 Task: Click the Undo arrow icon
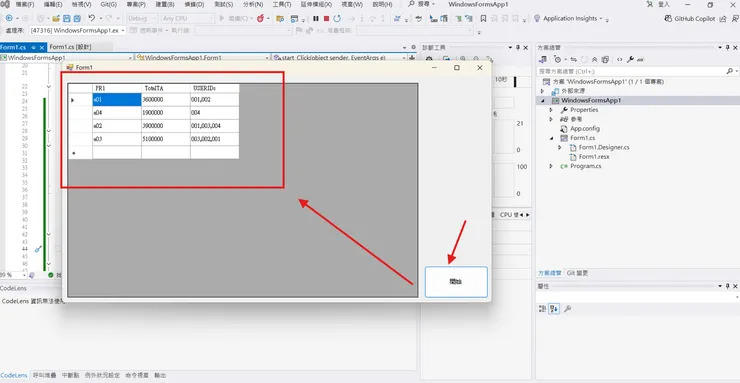(x=92, y=18)
